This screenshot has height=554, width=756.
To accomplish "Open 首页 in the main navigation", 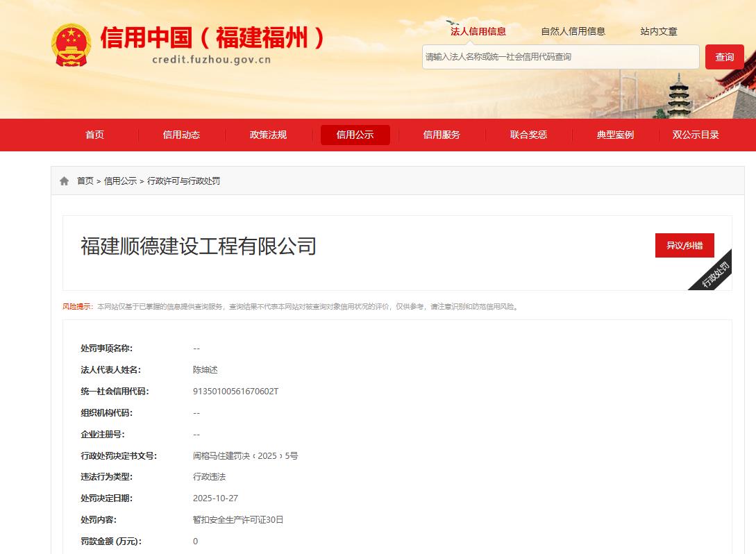I will 94,135.
